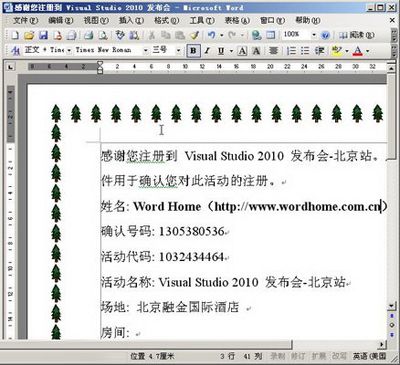Click vertical scrollbar down arrow
The image size is (400, 365).
tap(392, 305)
